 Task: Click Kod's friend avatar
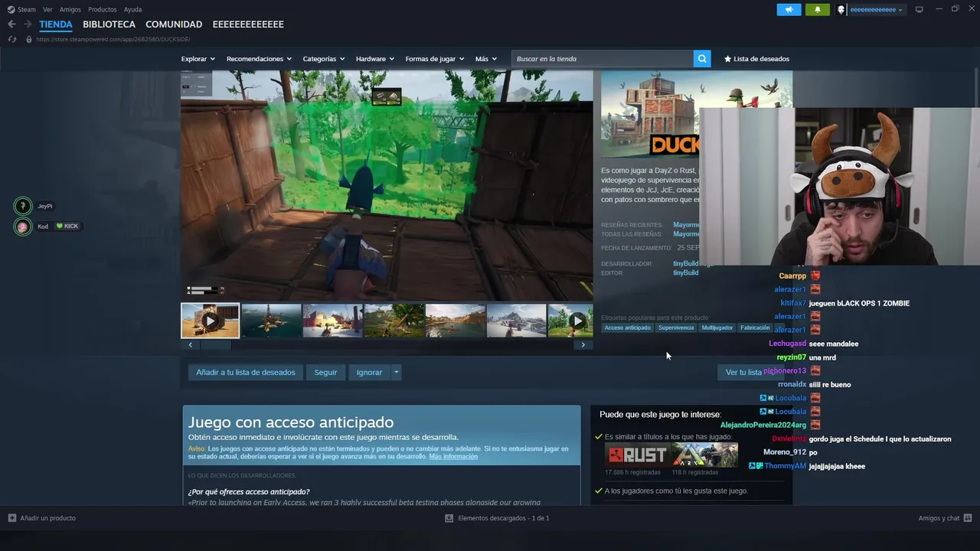click(x=23, y=227)
